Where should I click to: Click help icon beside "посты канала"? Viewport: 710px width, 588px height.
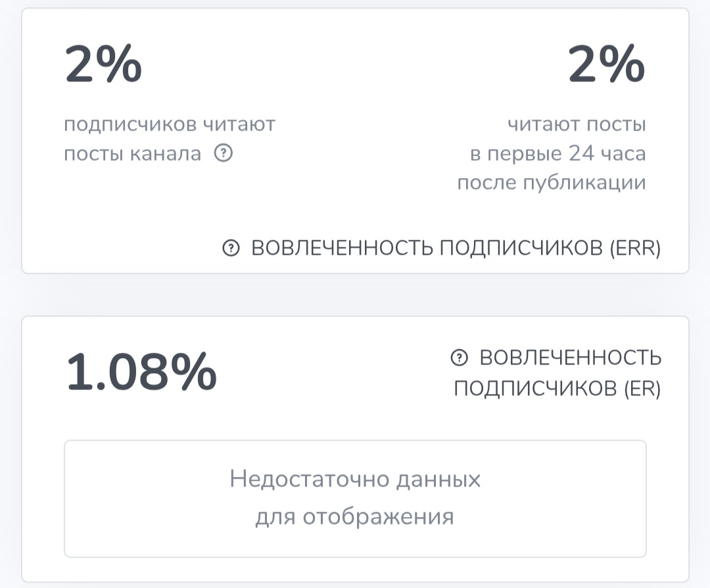[224, 154]
